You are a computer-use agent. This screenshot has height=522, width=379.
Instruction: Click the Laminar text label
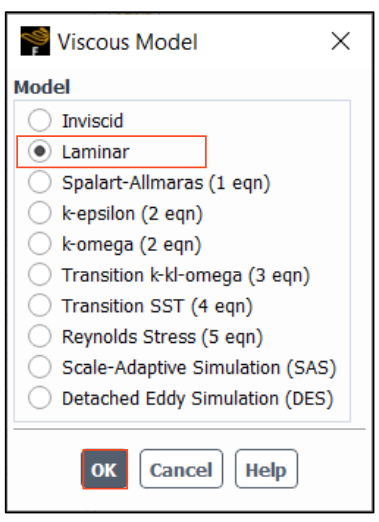click(x=96, y=152)
